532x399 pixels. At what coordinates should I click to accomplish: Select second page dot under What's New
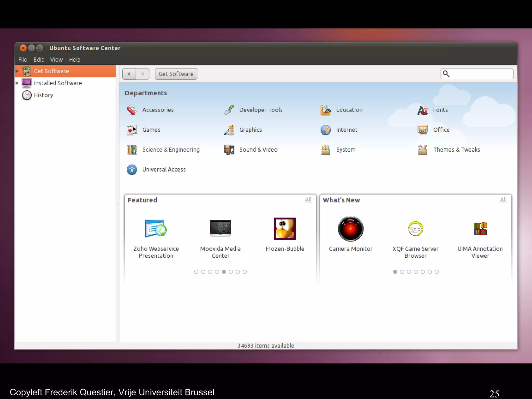click(x=402, y=272)
